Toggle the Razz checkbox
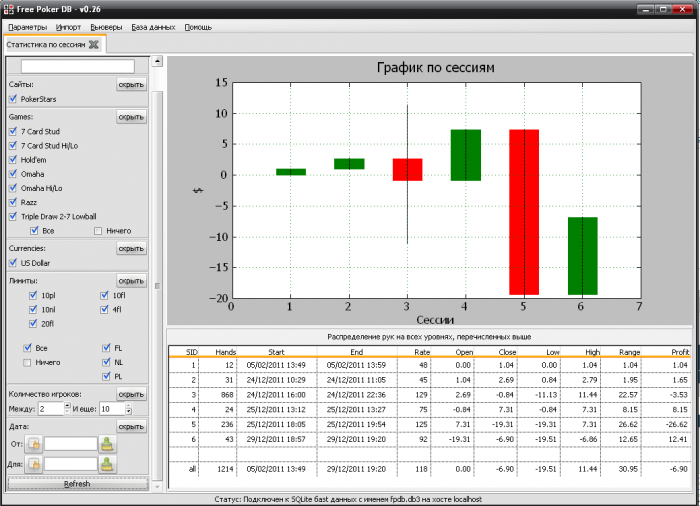 13,202
